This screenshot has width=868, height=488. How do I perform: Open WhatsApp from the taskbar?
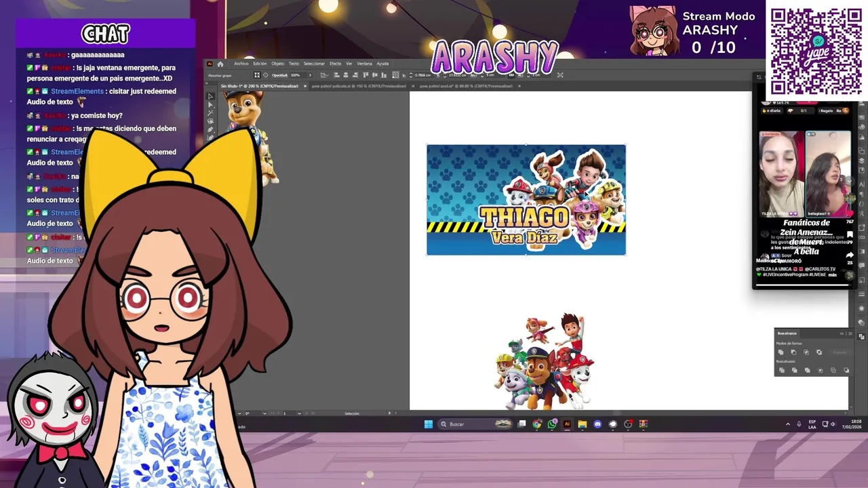click(552, 424)
